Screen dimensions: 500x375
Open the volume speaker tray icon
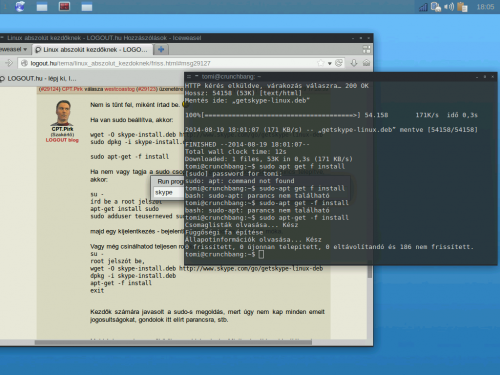click(x=449, y=7)
